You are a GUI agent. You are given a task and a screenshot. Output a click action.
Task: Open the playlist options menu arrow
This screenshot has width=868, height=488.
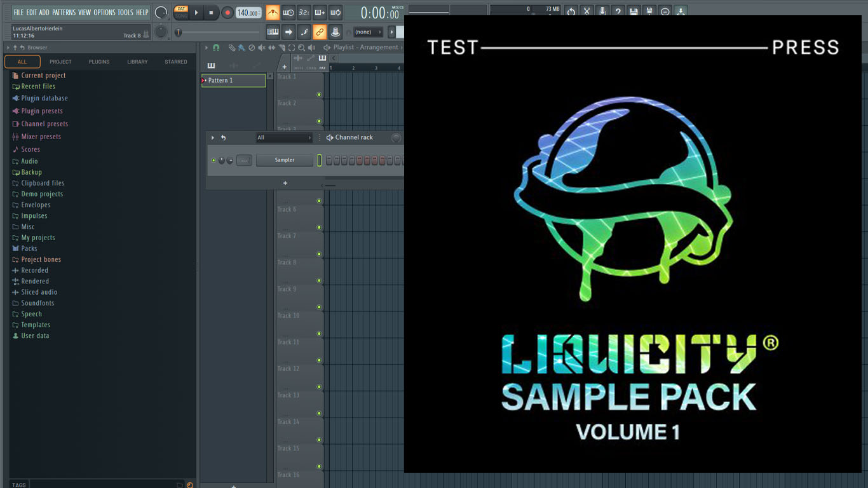[206, 48]
